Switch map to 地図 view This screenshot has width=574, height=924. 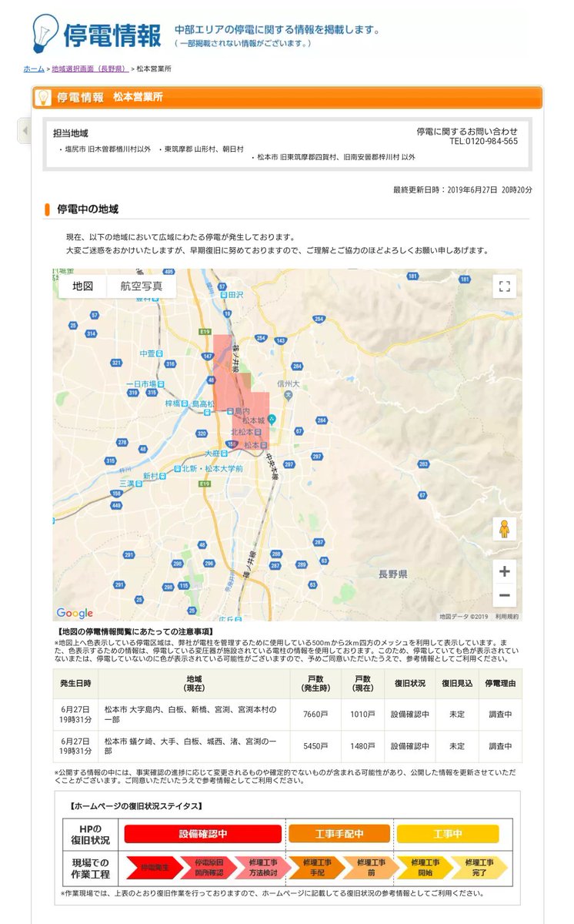pos(83,286)
